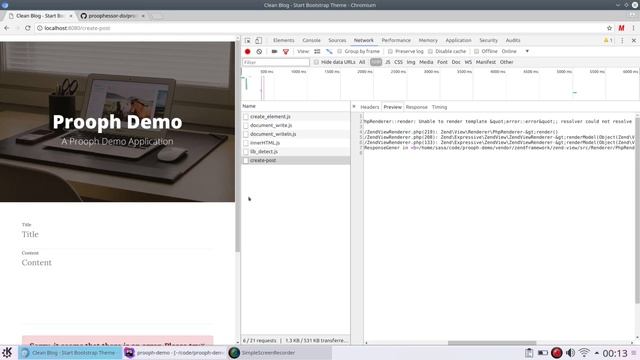Click the preview pane horizontal scrollbar

492,343
